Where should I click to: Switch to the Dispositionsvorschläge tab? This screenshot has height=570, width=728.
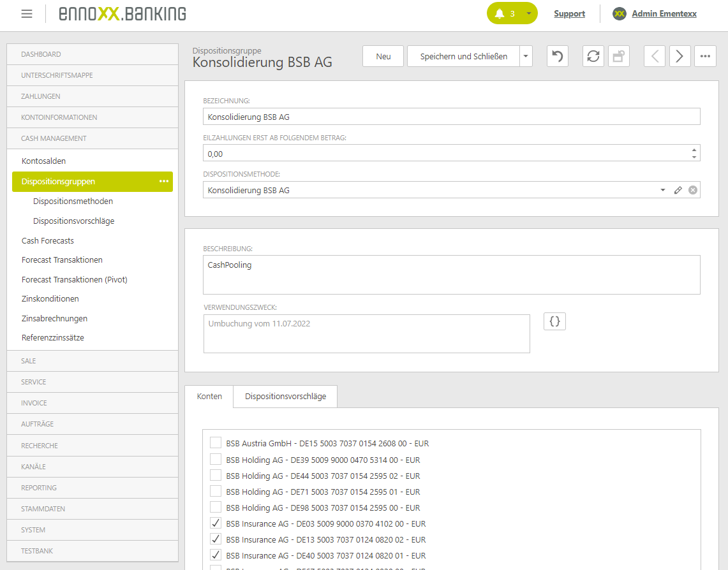pos(285,396)
